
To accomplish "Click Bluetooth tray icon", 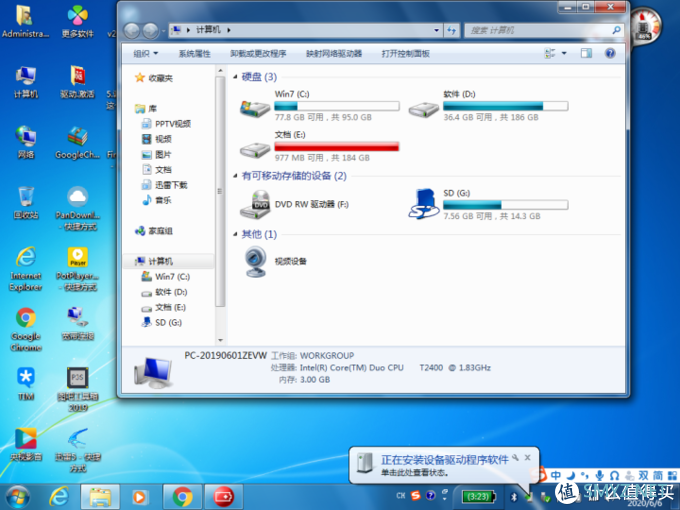I will 514,497.
